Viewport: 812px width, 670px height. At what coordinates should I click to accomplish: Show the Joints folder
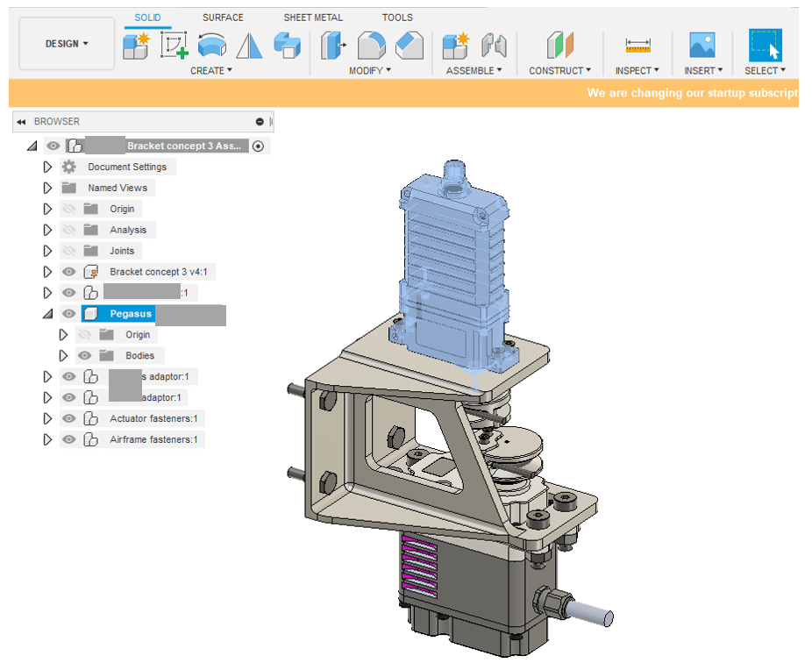[69, 251]
